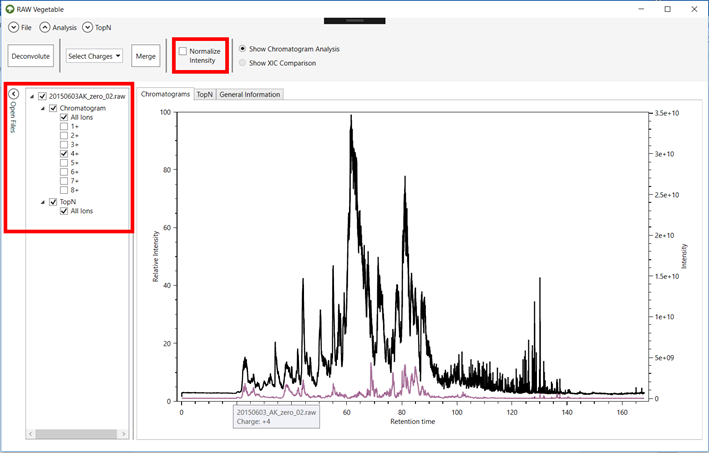
Task: Open the General Information tab
Action: (250, 94)
